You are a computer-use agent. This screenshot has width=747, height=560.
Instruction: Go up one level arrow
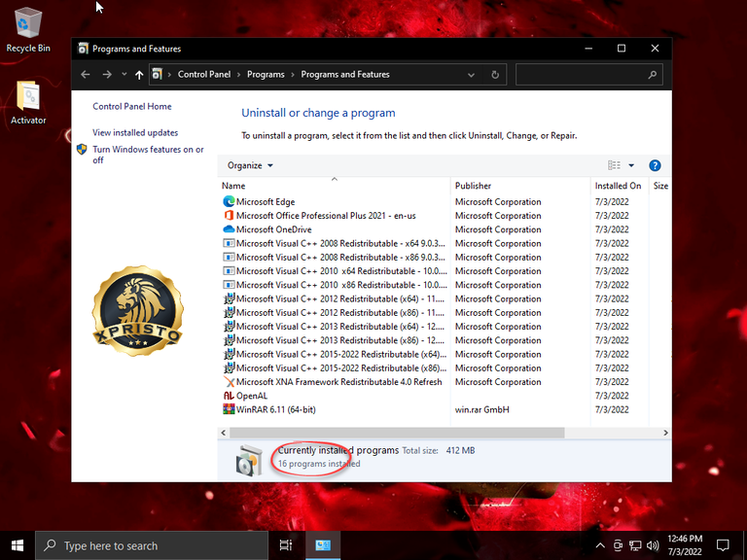coord(139,74)
